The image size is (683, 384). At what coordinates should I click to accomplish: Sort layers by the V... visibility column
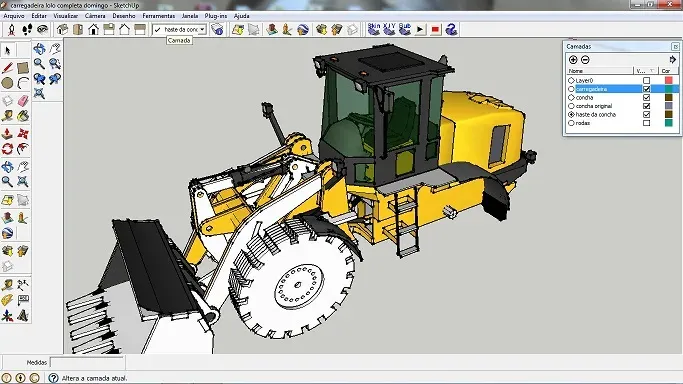(645, 71)
